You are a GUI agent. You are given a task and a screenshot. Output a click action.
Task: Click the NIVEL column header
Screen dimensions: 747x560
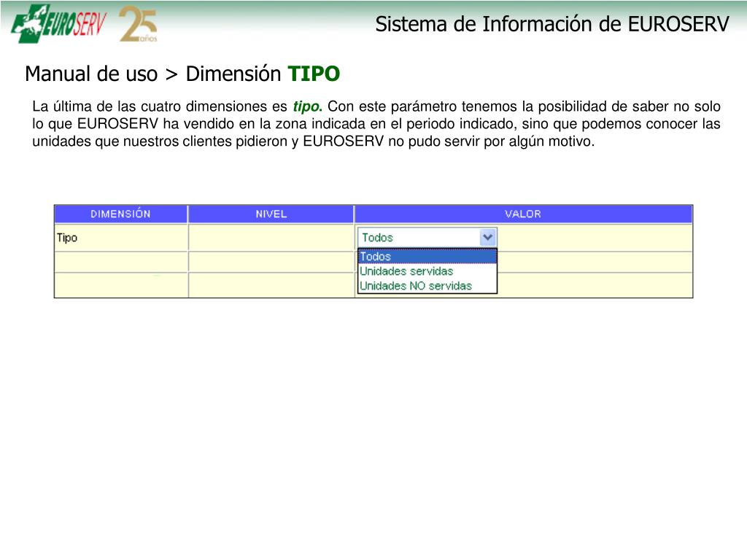click(271, 214)
